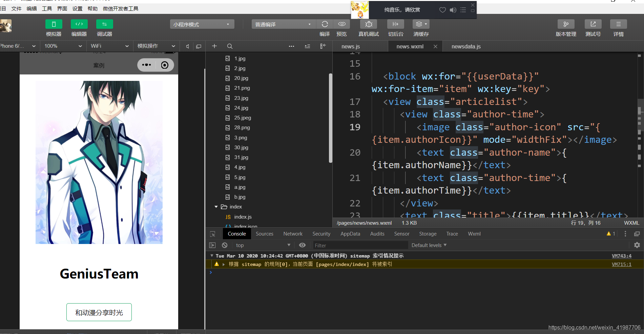Toggle the editor panel (编辑器)
This screenshot has height=334, width=644.
(79, 24)
